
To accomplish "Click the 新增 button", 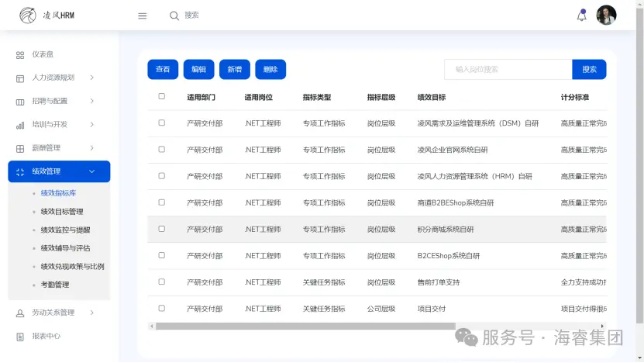I will 234,69.
